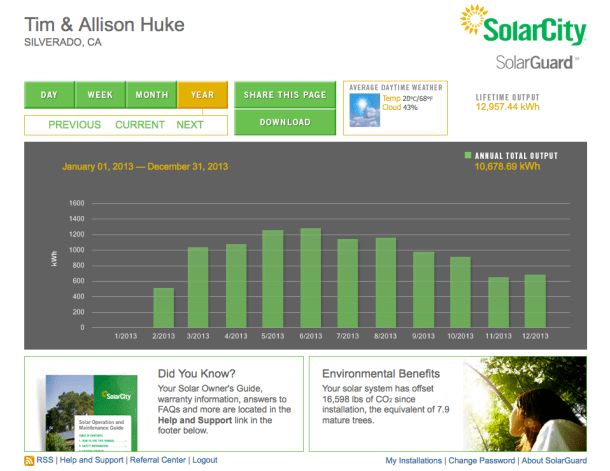Switch to the DAY view tab
610x471 pixels.
(x=49, y=95)
